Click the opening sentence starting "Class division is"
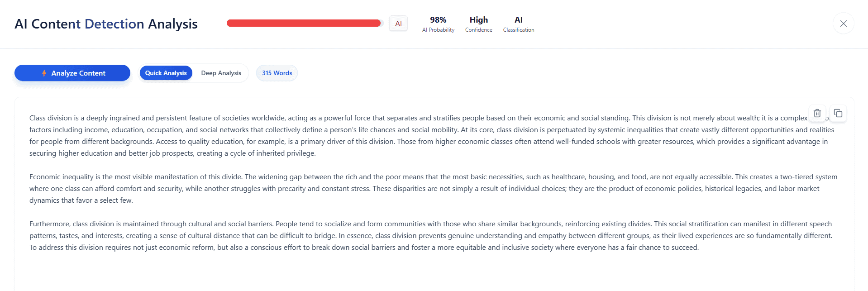The image size is (868, 291). click(x=181, y=118)
